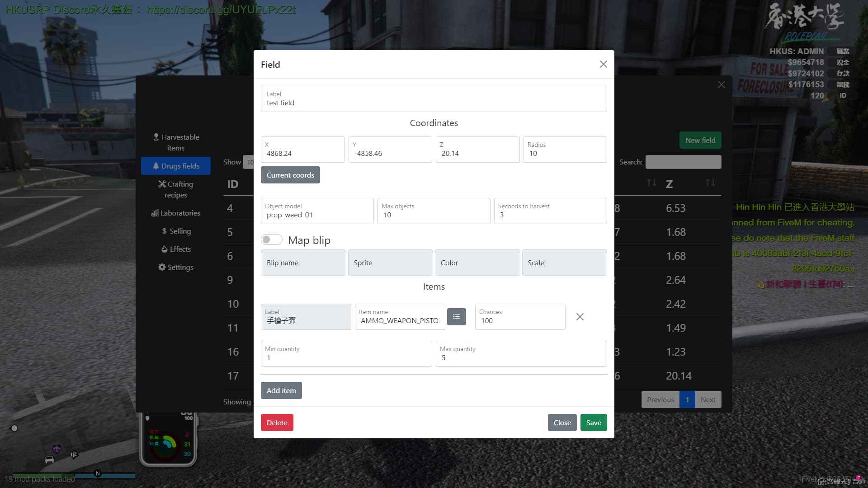Remove the item row with X icon
The image size is (868, 488).
(580, 317)
